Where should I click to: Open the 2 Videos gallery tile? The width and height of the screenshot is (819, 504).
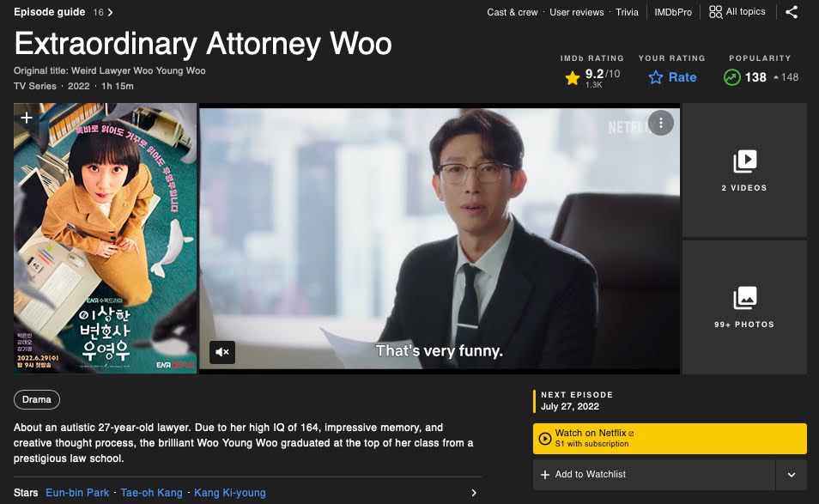pos(744,170)
